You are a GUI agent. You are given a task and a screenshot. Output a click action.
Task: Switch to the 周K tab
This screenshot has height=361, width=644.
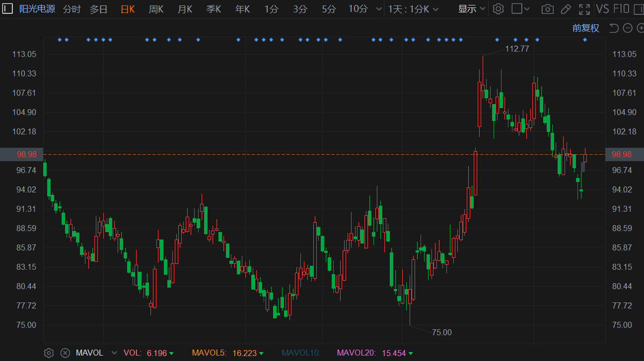pos(156,9)
